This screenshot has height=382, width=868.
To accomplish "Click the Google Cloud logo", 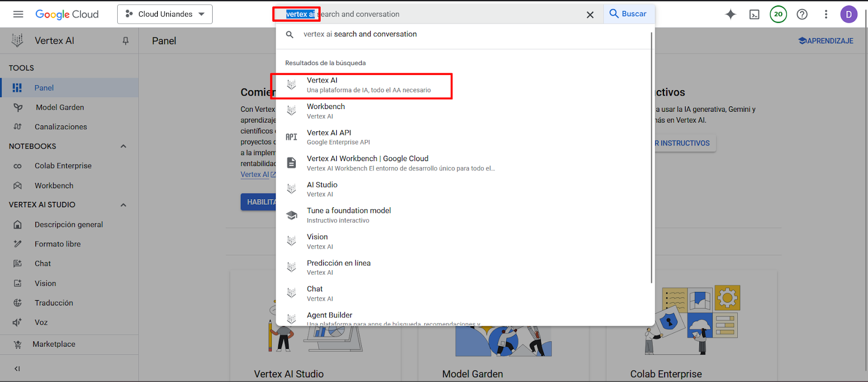I will [67, 14].
